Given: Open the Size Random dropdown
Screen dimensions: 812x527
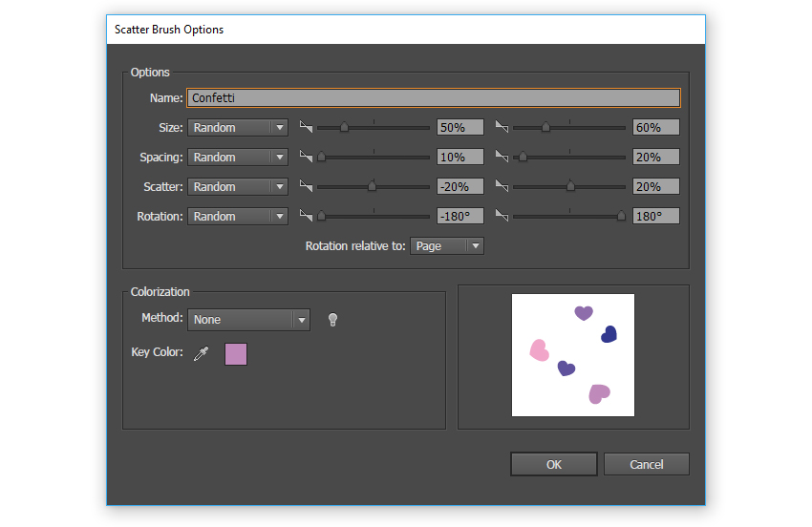Looking at the screenshot, I should tap(238, 127).
